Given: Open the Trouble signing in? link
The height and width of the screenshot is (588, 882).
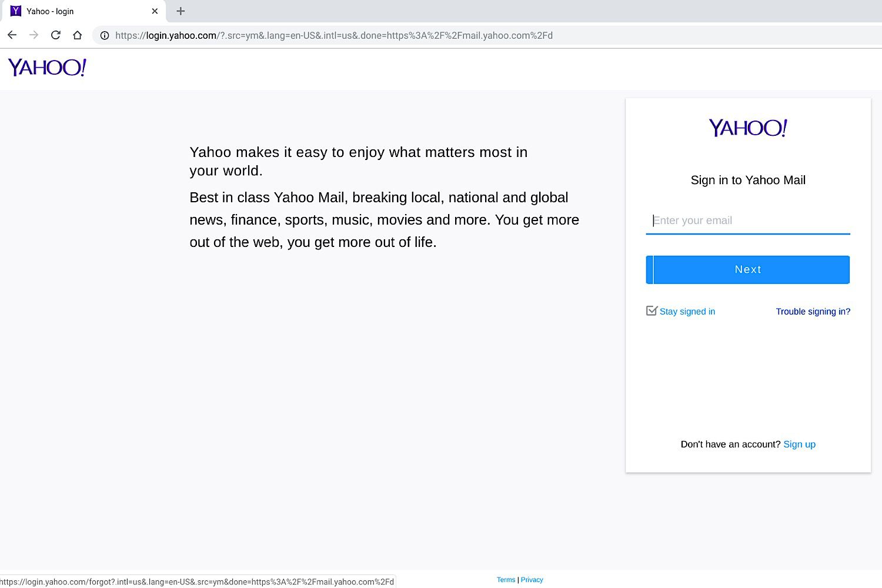Looking at the screenshot, I should (x=813, y=312).
